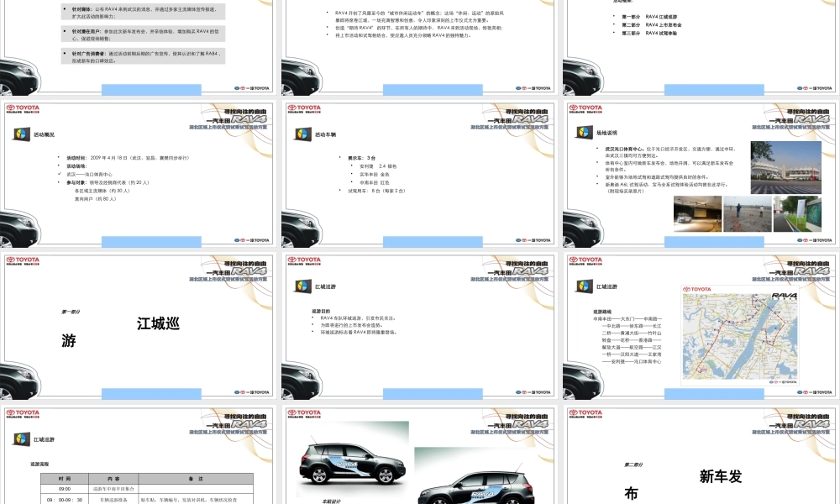Click the Toyota logo atop the 活动车辆 slide

[304, 108]
